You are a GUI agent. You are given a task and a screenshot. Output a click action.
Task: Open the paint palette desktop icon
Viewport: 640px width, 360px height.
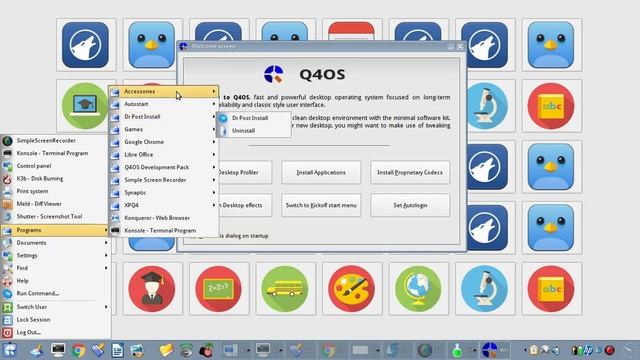tap(351, 289)
